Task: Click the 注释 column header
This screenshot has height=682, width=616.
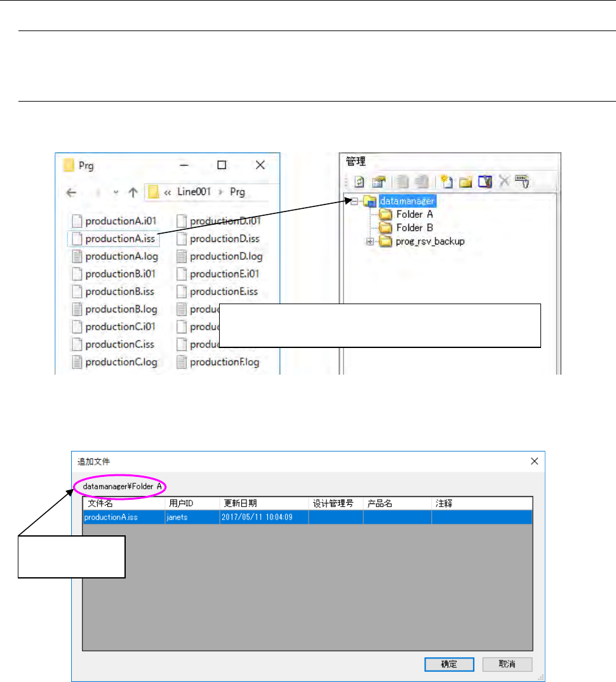Action: point(482,503)
